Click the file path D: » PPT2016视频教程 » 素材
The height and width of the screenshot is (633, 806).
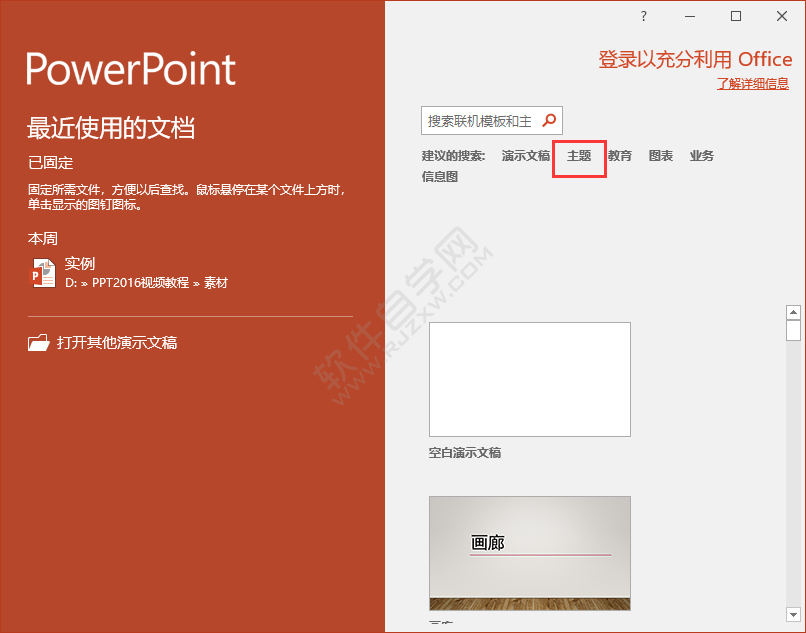pos(146,283)
